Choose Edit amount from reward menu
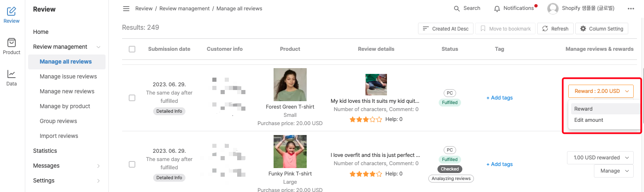644x192 pixels. tap(589, 120)
